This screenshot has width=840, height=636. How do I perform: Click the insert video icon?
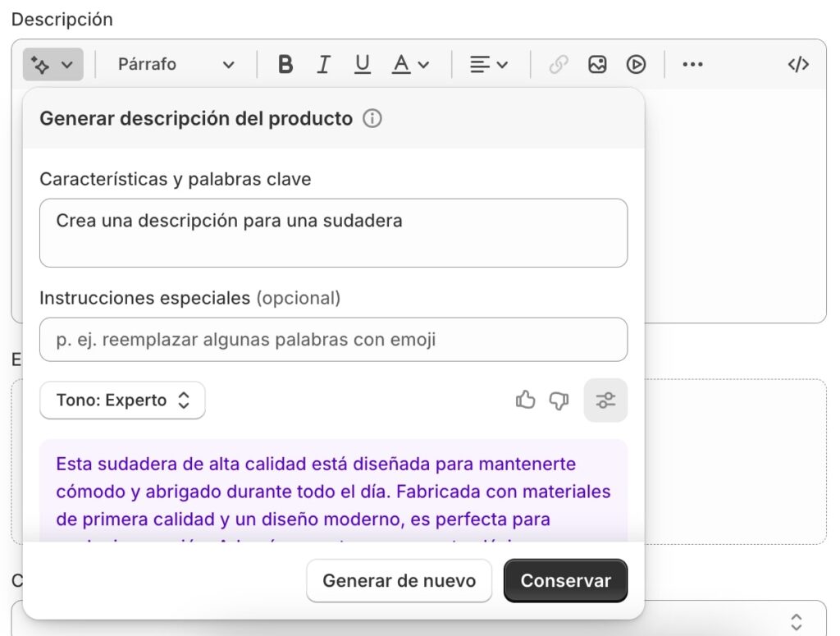click(636, 64)
